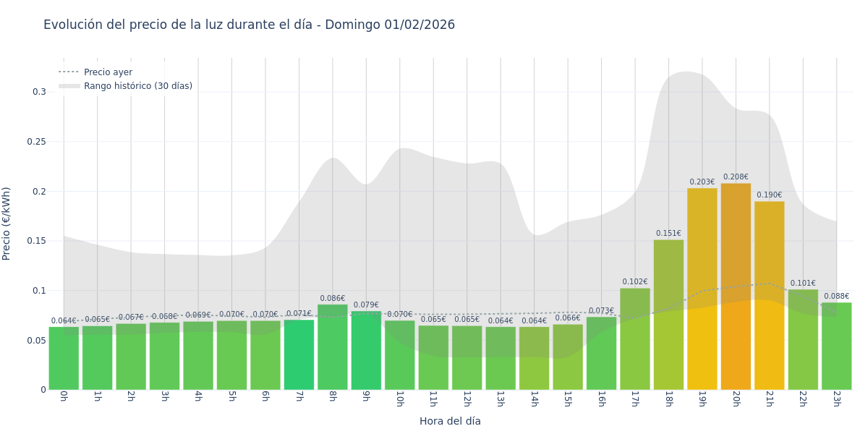The width and height of the screenshot is (868, 434).
Task: Select the 18h bar labeled 0.151€
Action: coord(668,315)
